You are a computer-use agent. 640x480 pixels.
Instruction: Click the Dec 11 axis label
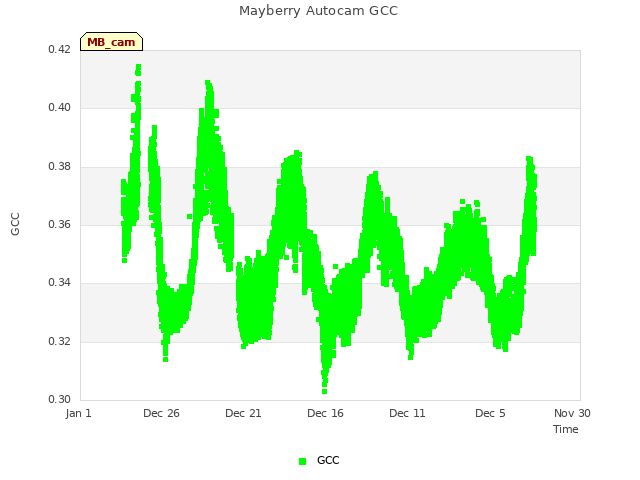[407, 413]
